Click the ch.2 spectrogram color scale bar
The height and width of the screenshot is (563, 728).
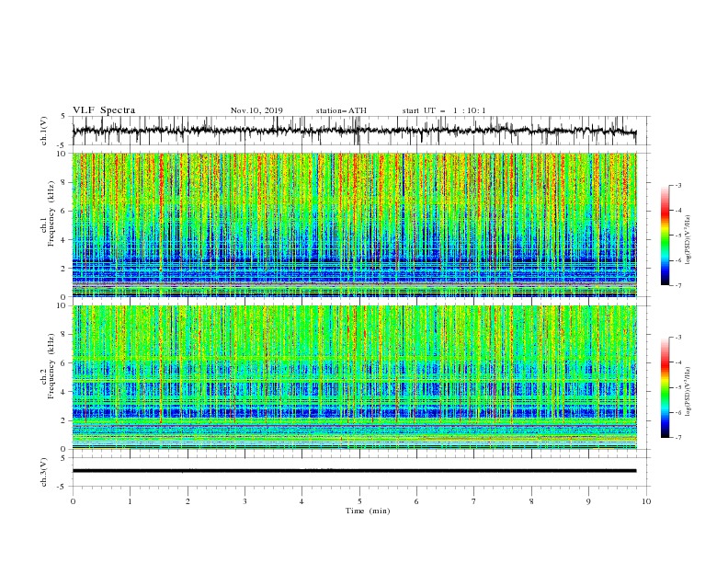pos(665,387)
